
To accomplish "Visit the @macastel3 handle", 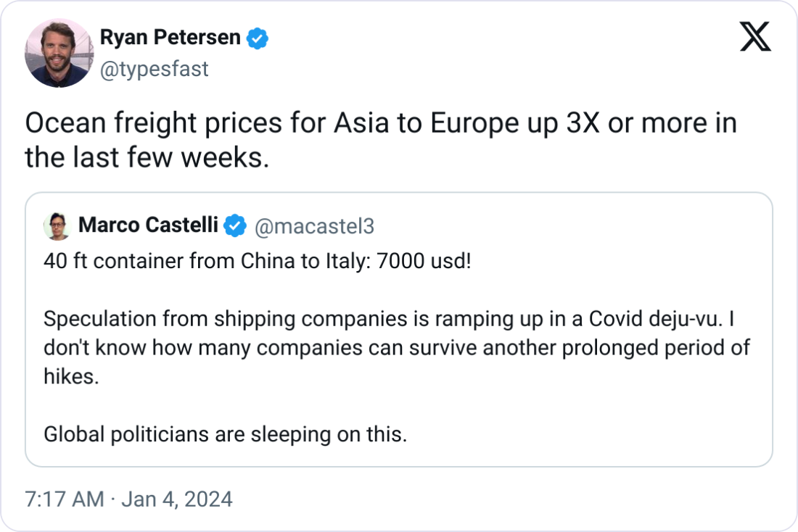I will coord(314,226).
